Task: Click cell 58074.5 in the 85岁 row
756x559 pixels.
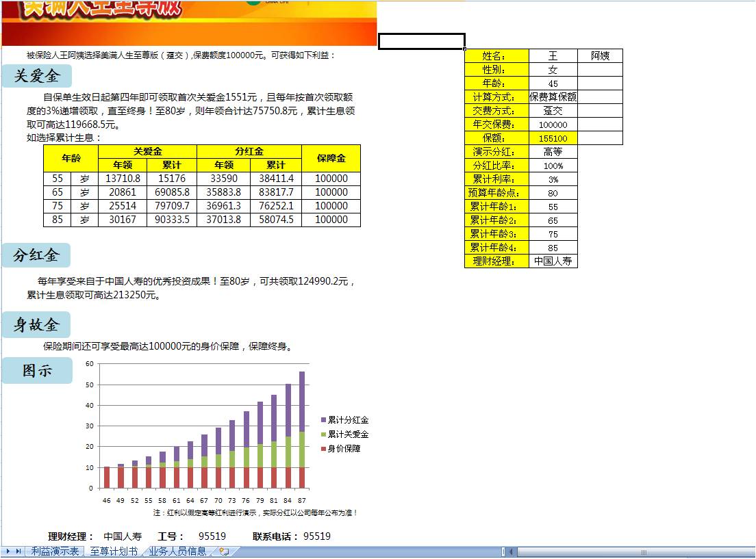Action: [276, 220]
